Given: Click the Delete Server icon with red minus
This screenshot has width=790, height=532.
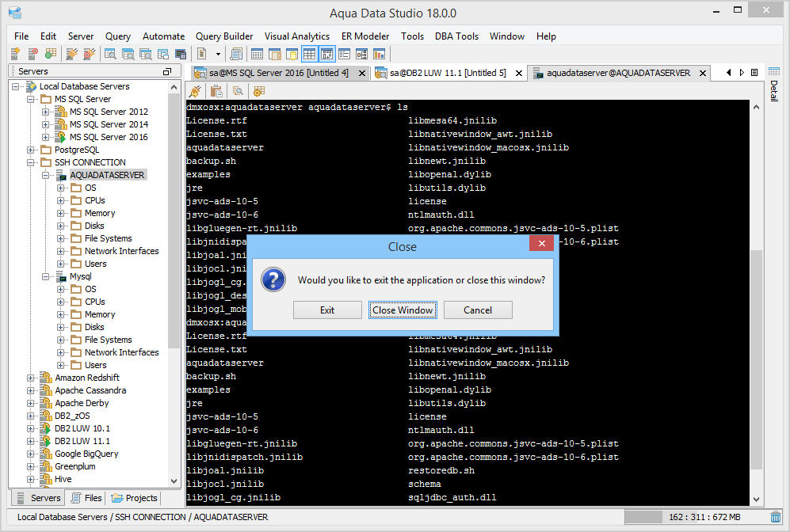Looking at the screenshot, I should pyautogui.click(x=32, y=54).
